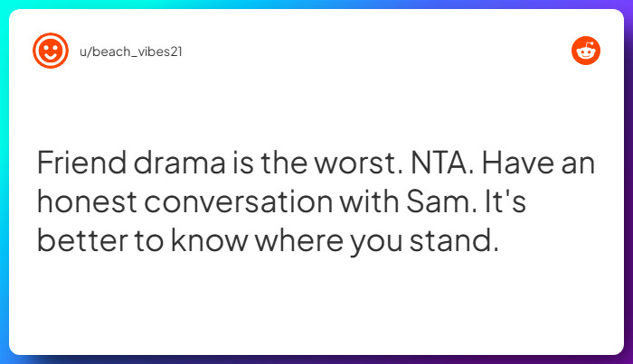Image resolution: width=633 pixels, height=364 pixels.
Task: Click the orange smiley avatar icon
Action: [x=50, y=51]
